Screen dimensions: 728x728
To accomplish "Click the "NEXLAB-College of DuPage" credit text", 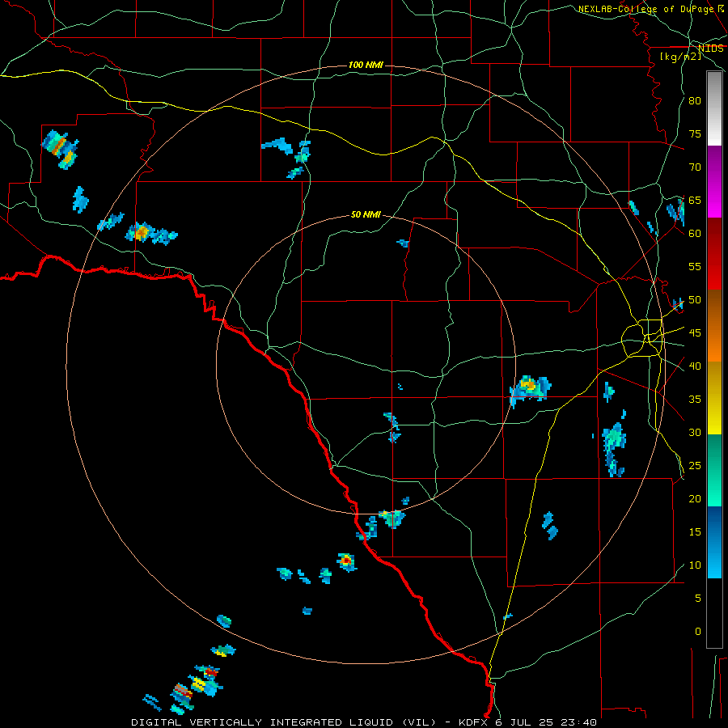I will 645,9.
